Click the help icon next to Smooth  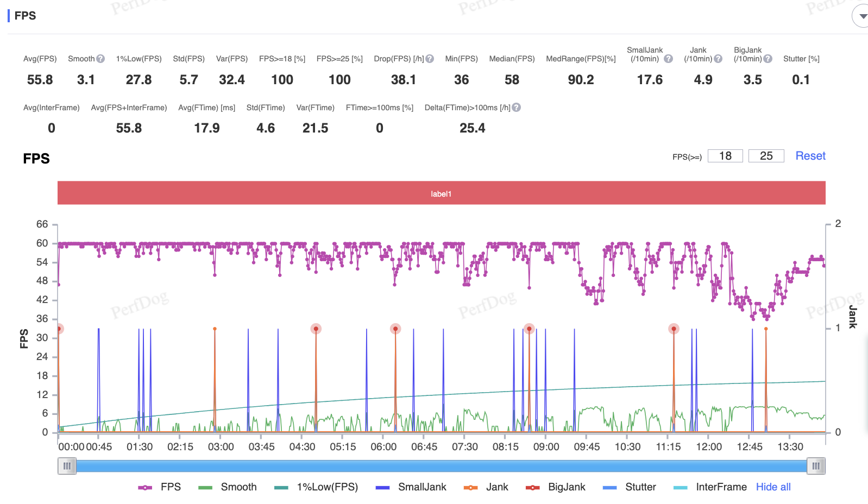pyautogui.click(x=100, y=59)
